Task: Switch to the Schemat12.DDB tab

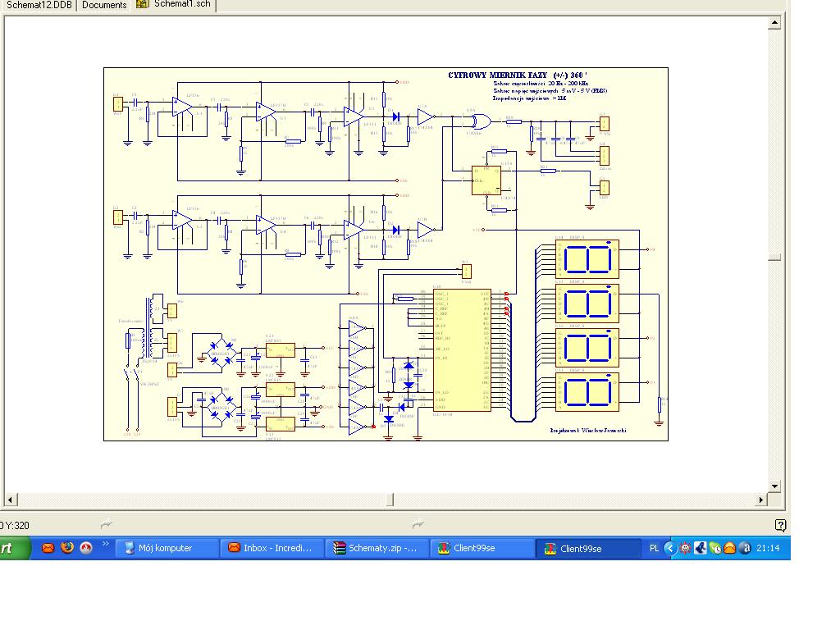Action: coord(39,5)
